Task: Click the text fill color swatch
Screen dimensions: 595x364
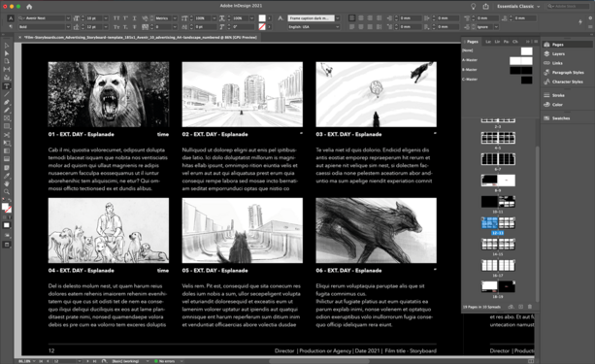Action: (x=262, y=18)
